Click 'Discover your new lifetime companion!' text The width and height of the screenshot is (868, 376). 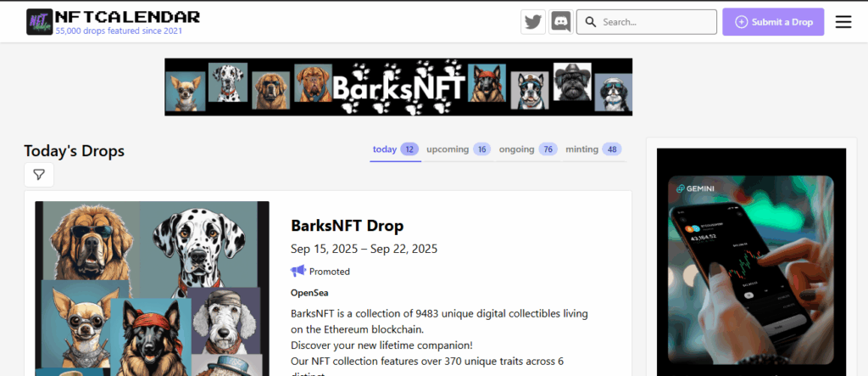(382, 345)
